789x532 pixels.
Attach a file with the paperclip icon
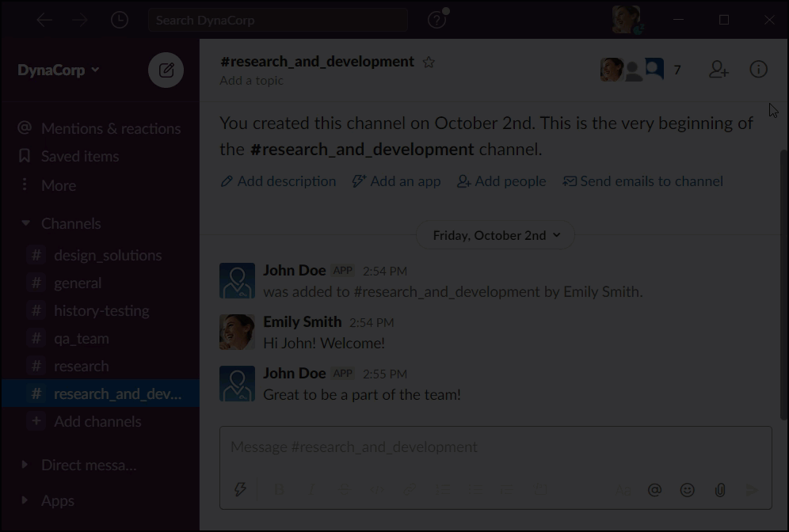(720, 490)
